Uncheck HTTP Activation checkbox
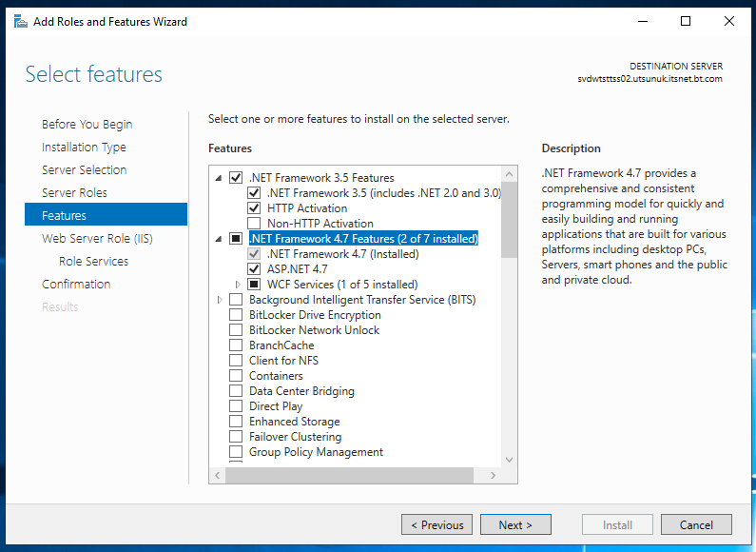This screenshot has width=756, height=552. [x=254, y=208]
